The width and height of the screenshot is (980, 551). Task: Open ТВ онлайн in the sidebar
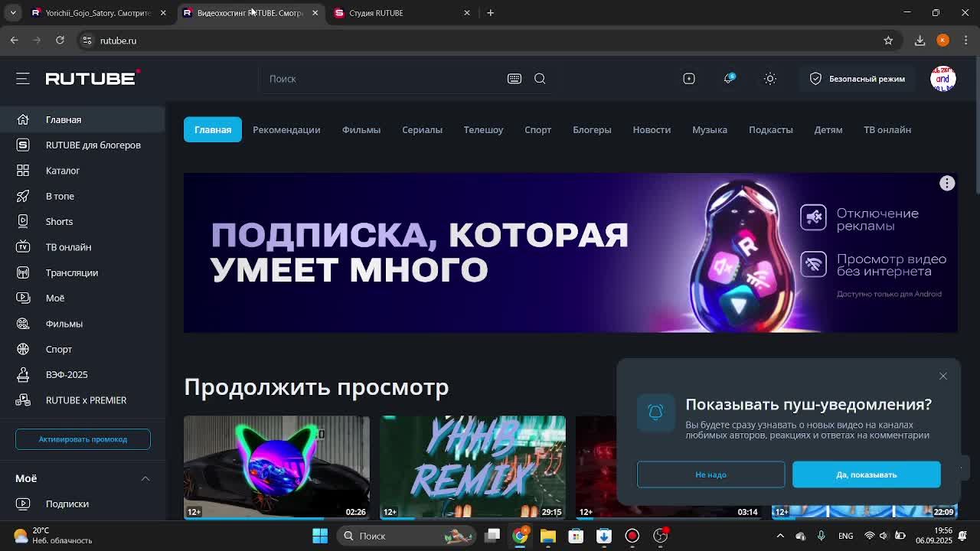tap(83, 247)
